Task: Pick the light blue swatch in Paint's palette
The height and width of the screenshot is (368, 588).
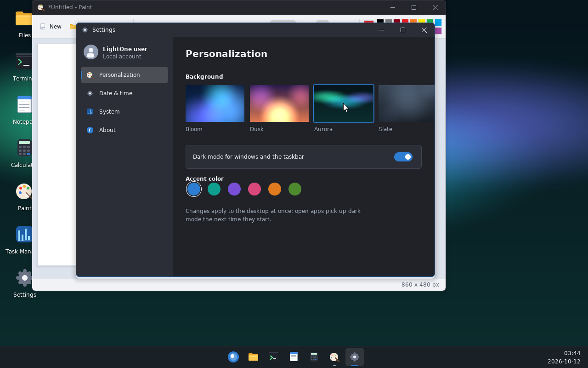Action: point(438,22)
